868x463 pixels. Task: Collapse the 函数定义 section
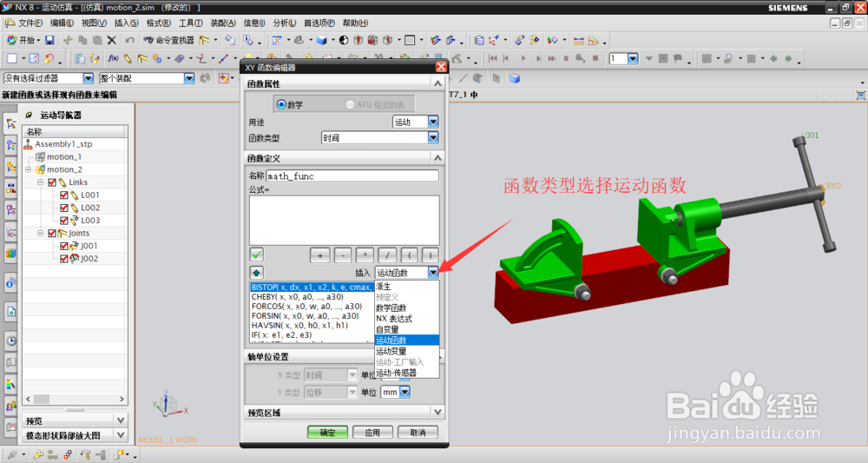(437, 158)
